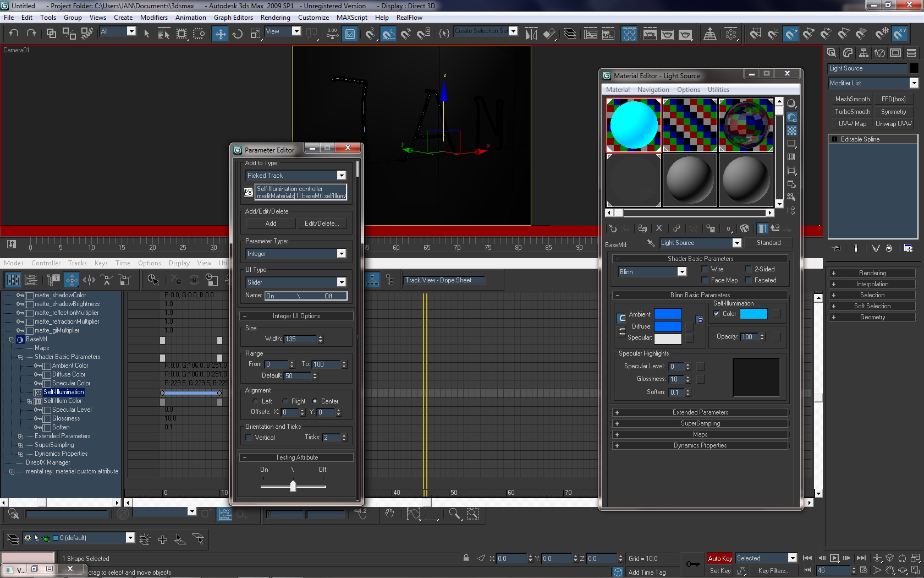The height and width of the screenshot is (578, 924).
Task: Open the Display command panel tab
Action: coord(895,53)
